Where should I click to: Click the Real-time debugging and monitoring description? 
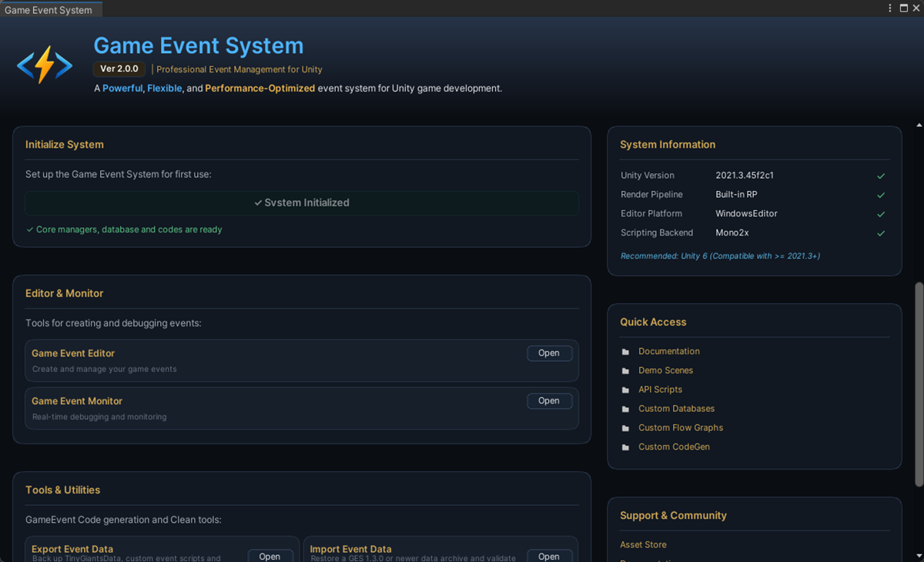click(99, 416)
